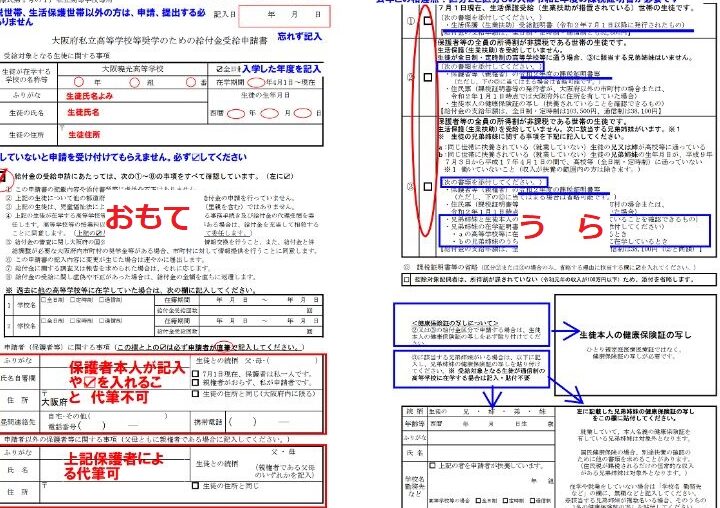
Task: Click the '生徒本人の健康保険証の写し' heading
Action: pos(636,335)
